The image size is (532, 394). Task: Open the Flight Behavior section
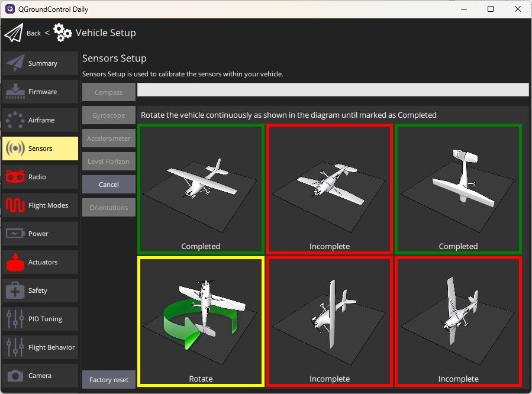click(x=40, y=347)
